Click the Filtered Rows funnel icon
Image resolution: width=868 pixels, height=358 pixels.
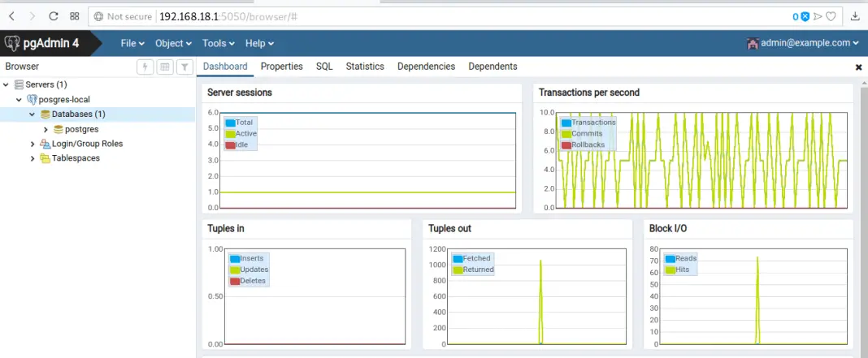coord(184,67)
